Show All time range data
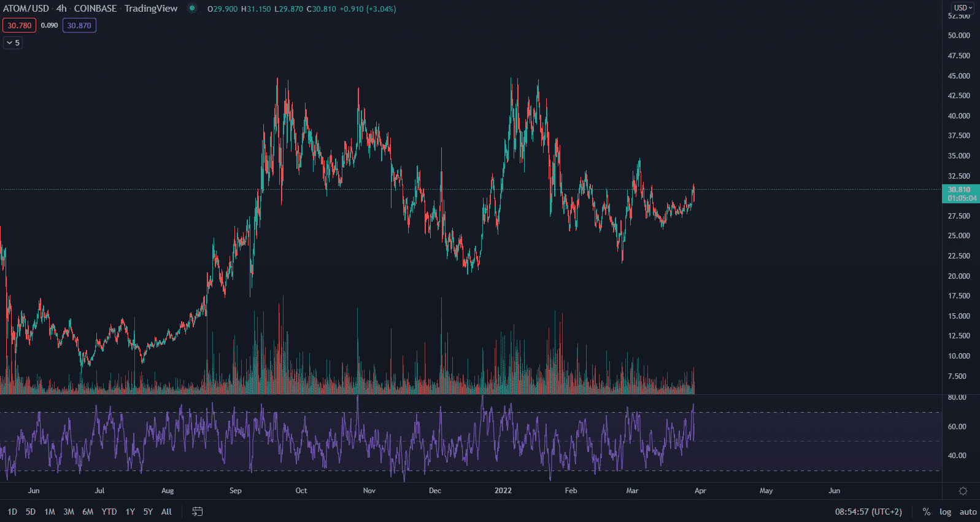 [166, 512]
